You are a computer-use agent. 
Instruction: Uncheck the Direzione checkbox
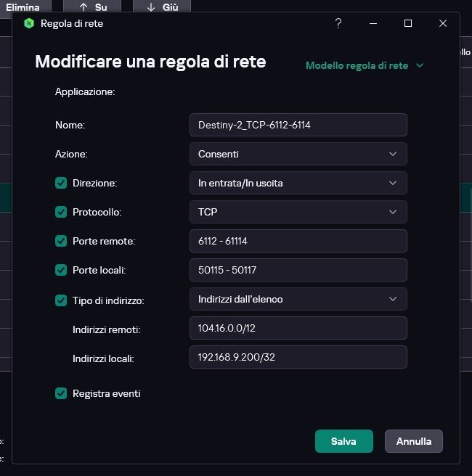point(61,183)
